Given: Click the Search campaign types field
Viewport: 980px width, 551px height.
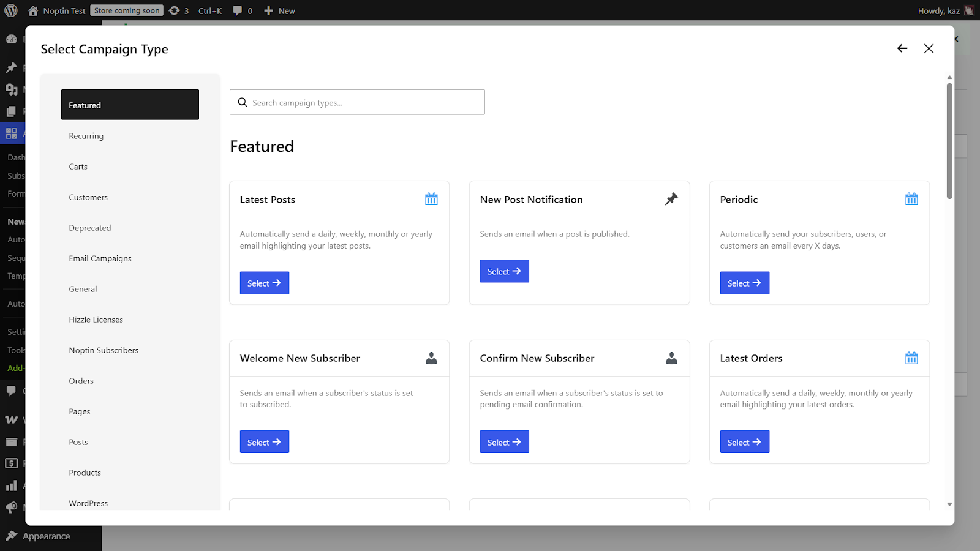Looking at the screenshot, I should 357,102.
